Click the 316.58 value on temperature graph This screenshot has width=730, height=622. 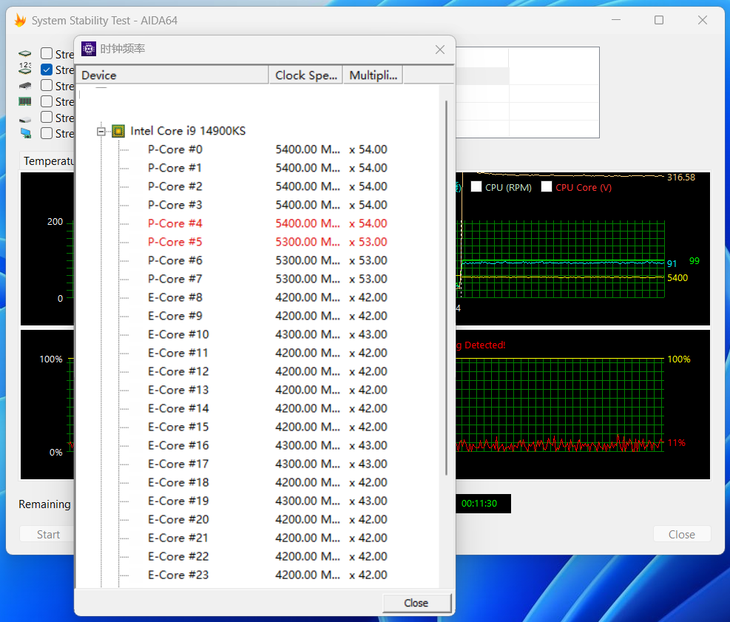click(681, 177)
